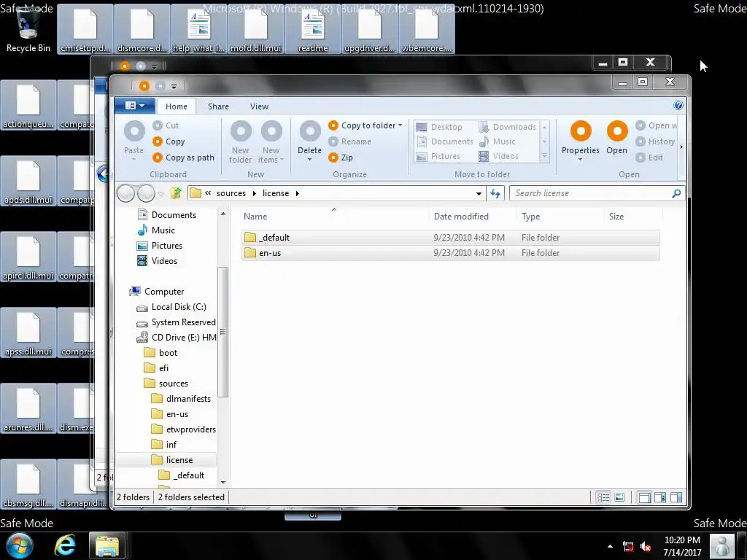Open Copy to folder dropdown

(x=365, y=125)
